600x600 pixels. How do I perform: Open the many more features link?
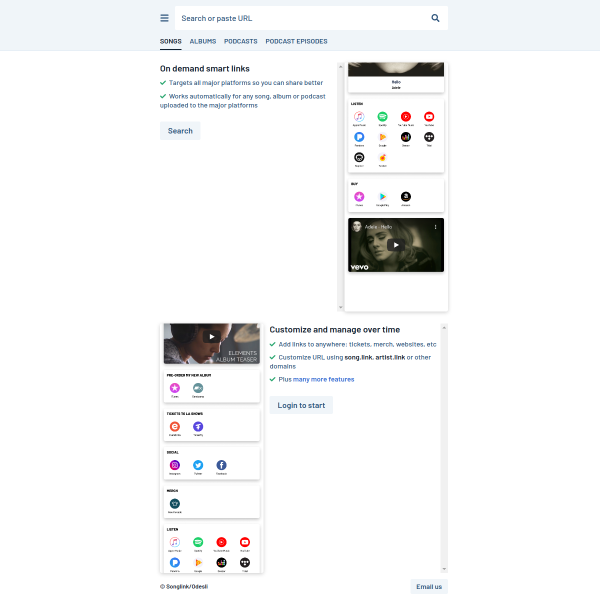(323, 379)
